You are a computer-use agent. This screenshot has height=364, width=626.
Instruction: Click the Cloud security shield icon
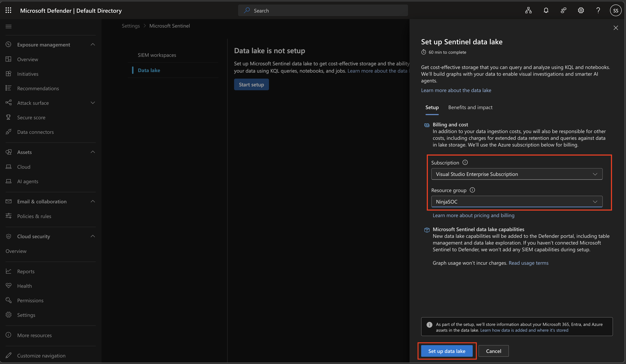(9, 236)
